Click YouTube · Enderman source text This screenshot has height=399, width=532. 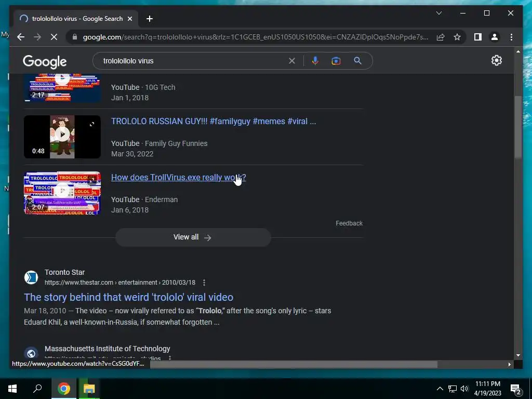[x=144, y=199]
